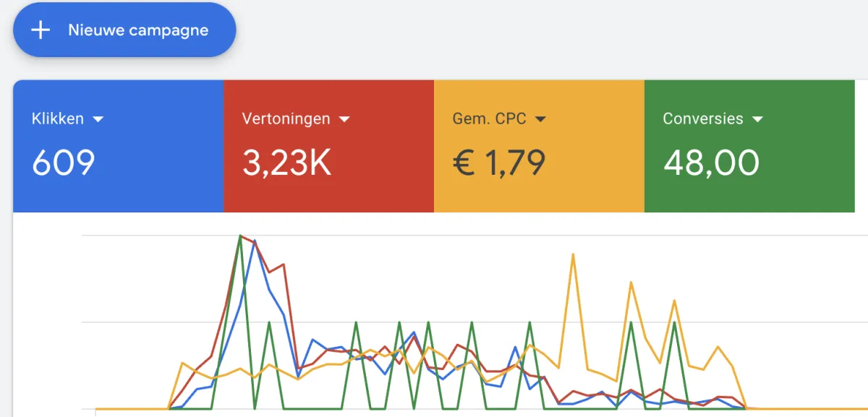Select the 48,00 conversions value
Viewport: 868px width, 417px height.
(711, 163)
